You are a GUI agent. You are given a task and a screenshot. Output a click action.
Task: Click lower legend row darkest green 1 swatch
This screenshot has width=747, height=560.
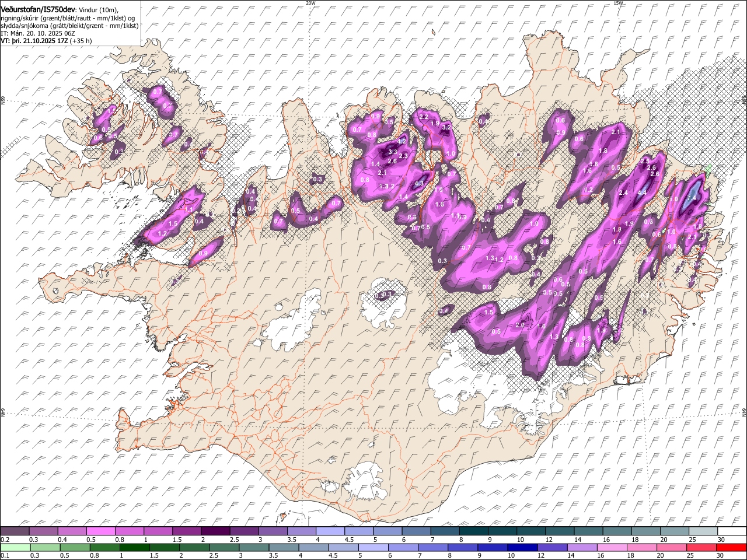coord(134,547)
